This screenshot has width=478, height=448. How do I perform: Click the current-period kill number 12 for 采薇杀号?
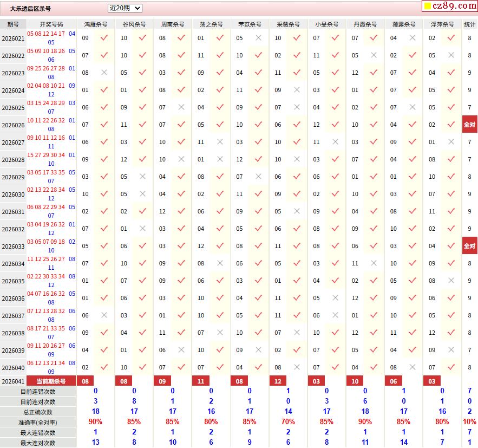pyautogui.click(x=278, y=381)
